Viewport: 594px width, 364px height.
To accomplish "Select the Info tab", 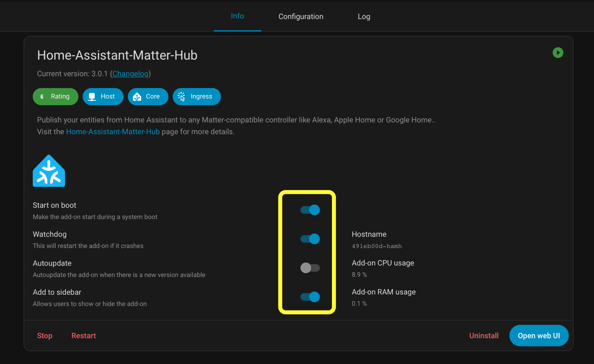I will click(237, 16).
